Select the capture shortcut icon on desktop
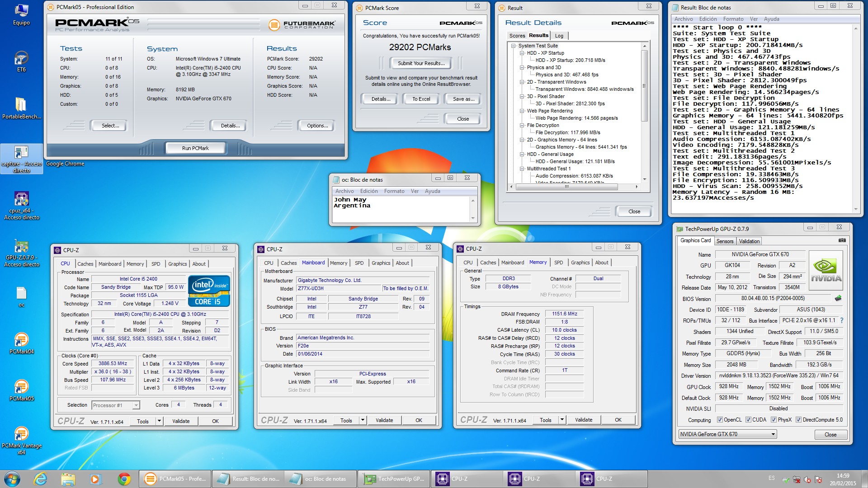This screenshot has width=868, height=488. pos(21,159)
